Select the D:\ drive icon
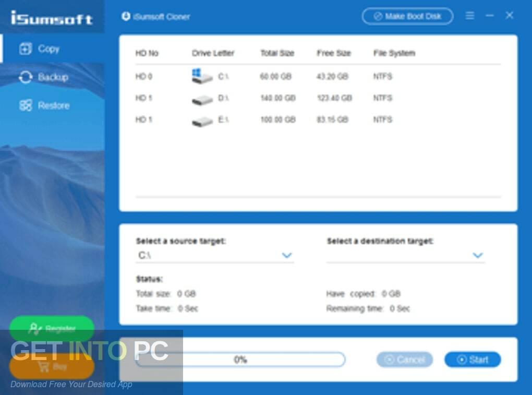 [x=202, y=100]
